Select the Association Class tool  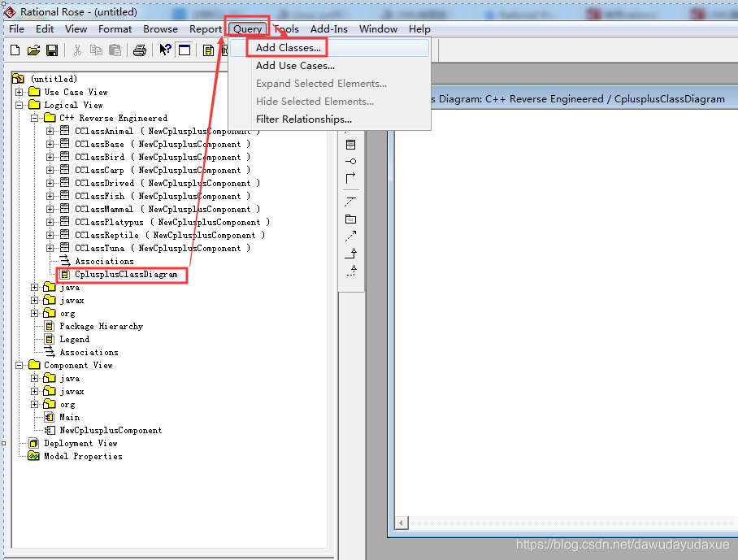(350, 202)
